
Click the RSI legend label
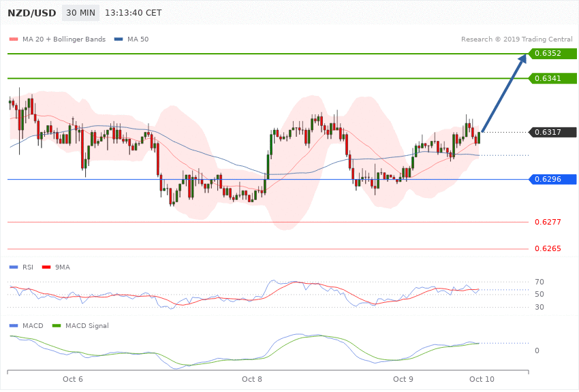28,267
